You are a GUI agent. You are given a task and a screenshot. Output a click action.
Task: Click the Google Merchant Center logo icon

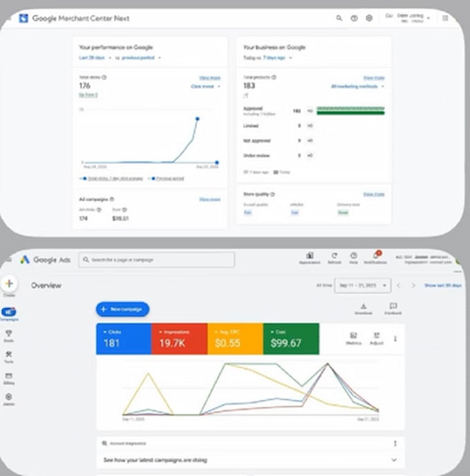[23, 18]
